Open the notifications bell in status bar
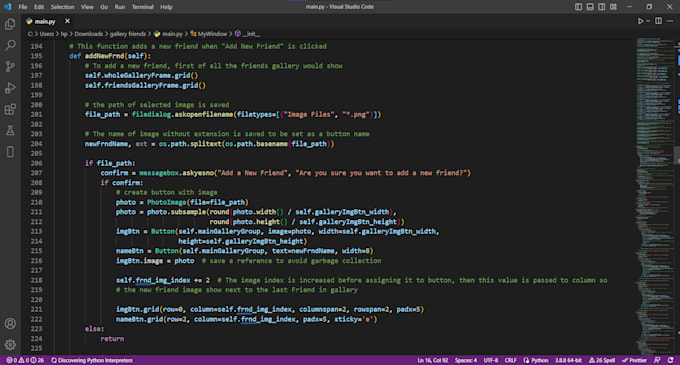This screenshot has width=680, height=365. [x=671, y=360]
